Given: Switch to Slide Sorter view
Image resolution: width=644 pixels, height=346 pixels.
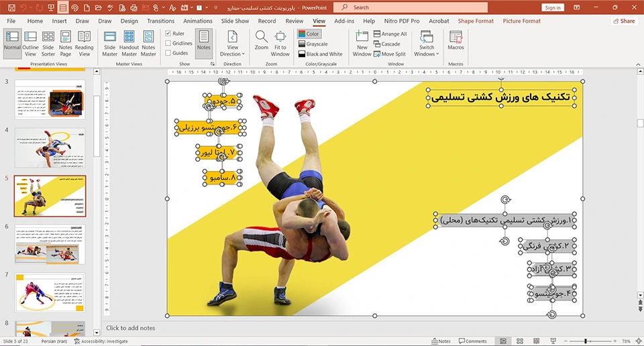Looking at the screenshot, I should click(48, 44).
